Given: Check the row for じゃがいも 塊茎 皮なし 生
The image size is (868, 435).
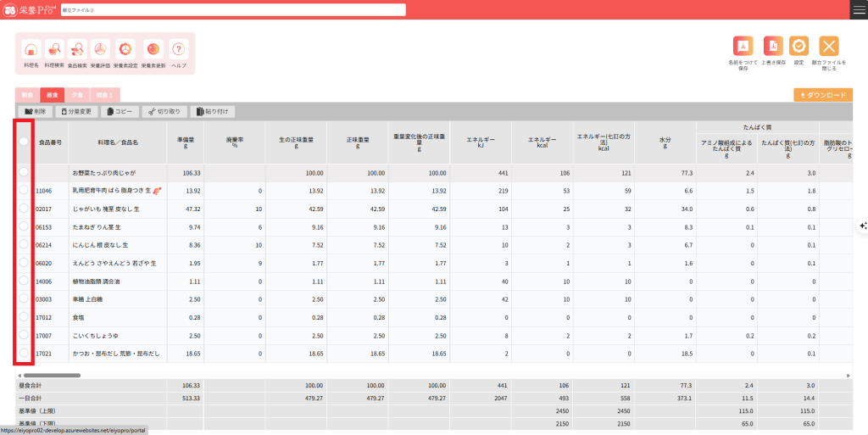Looking at the screenshot, I should [24, 208].
